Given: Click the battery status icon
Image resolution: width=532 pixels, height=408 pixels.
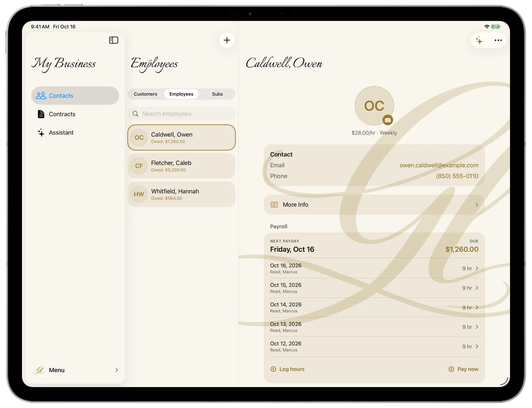Looking at the screenshot, I should [496, 27].
